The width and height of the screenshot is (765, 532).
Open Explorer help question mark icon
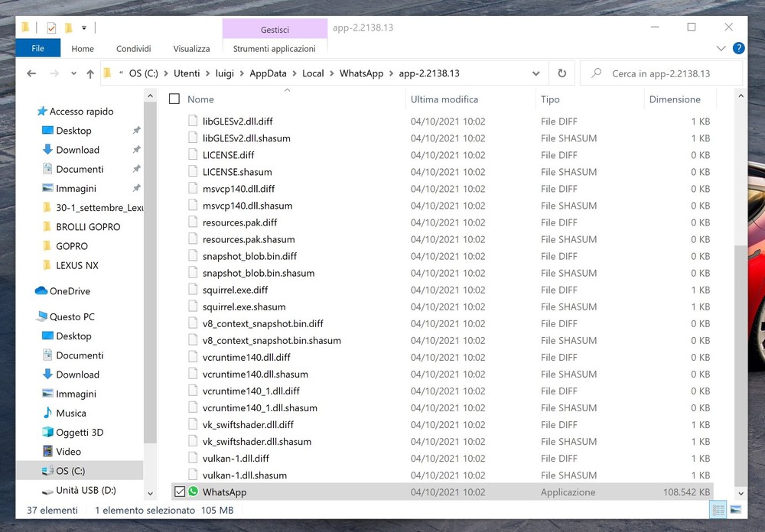coord(739,48)
